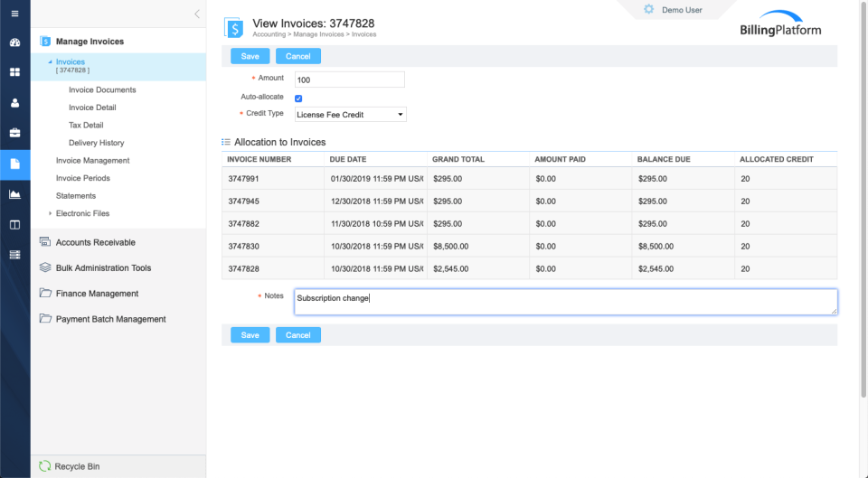Click the Bulk Administration Tools layers icon
Screen dimensions: 868x478
point(45,267)
